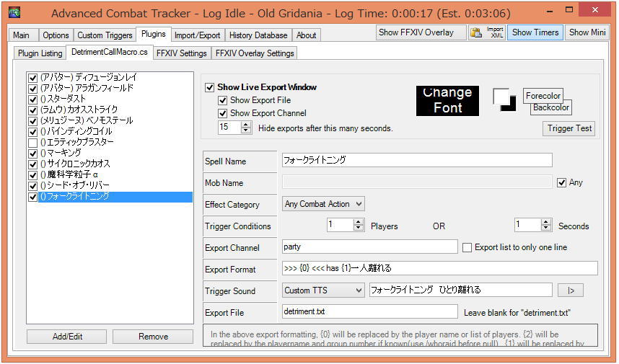This screenshot has width=619, height=364.
Task: Decrease the Seconds trigger value
Action: [x=546, y=228]
